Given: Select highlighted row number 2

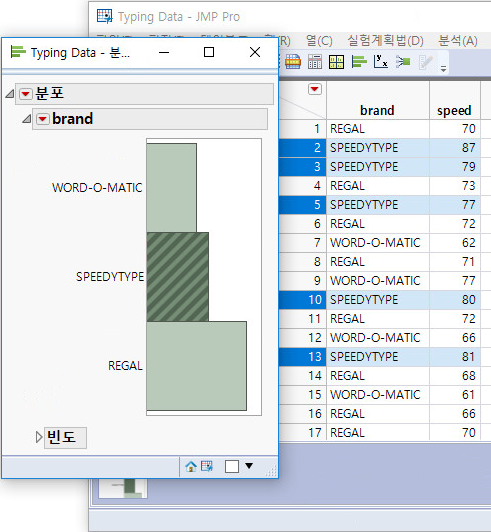Looking at the screenshot, I should click(302, 148).
